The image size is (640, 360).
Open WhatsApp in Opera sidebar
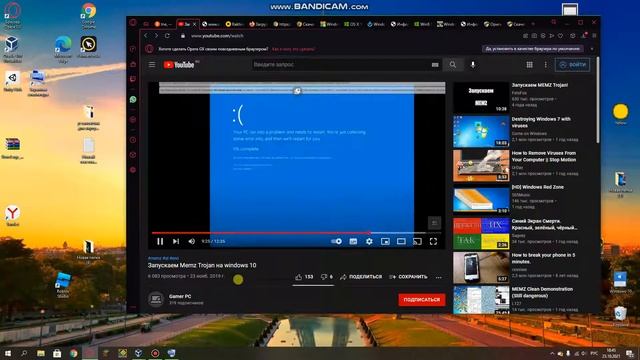pos(133,99)
